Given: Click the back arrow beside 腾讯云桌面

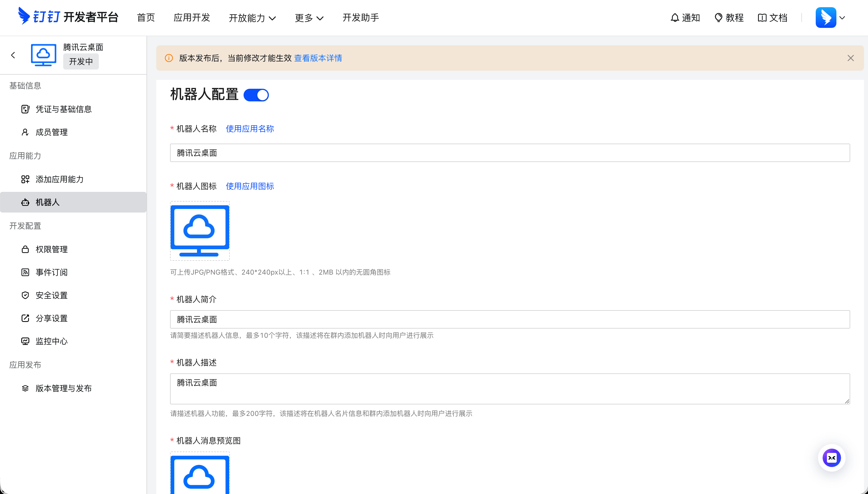Looking at the screenshot, I should (x=13, y=55).
